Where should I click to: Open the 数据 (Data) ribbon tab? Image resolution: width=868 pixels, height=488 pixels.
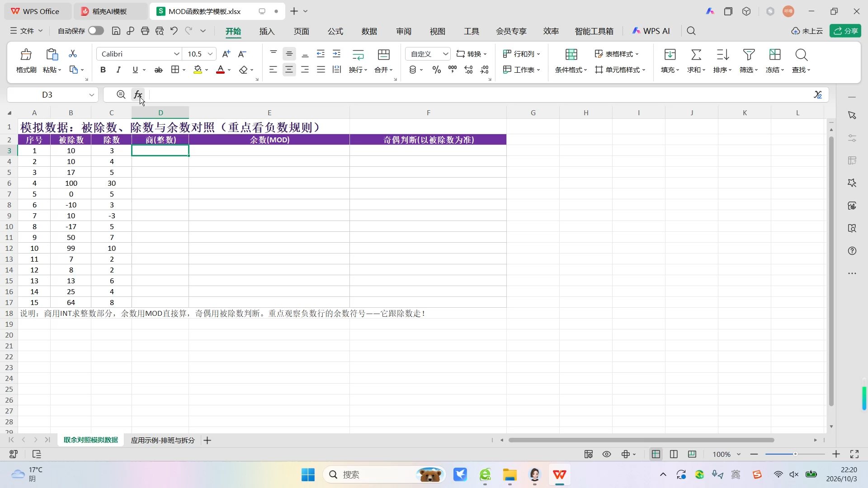369,31
